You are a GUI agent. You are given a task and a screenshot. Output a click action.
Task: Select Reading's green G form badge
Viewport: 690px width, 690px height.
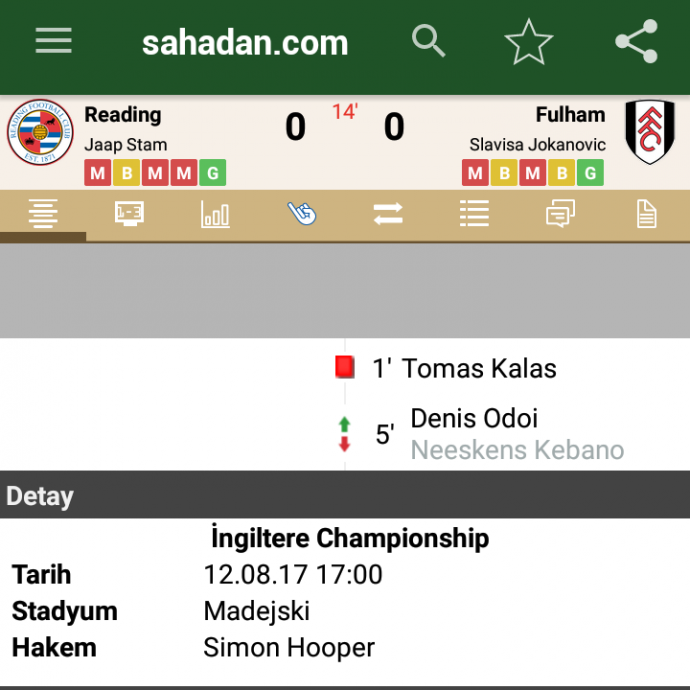(x=212, y=173)
